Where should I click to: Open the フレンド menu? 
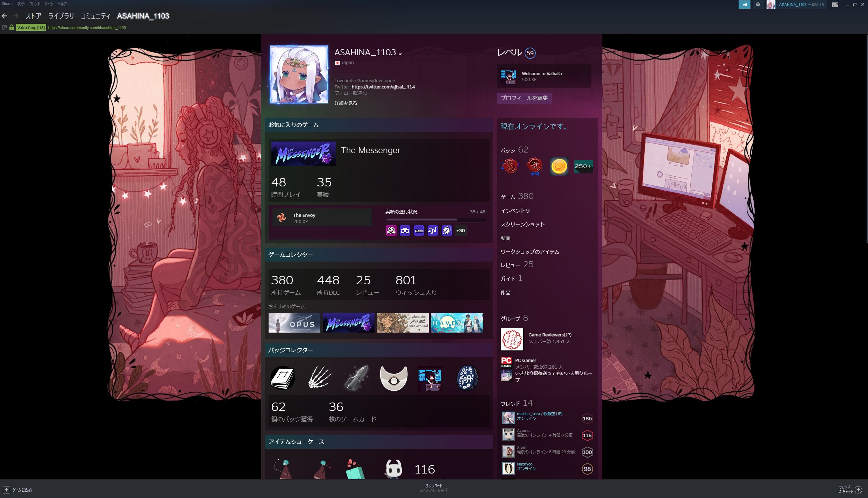pyautogui.click(x=35, y=4)
